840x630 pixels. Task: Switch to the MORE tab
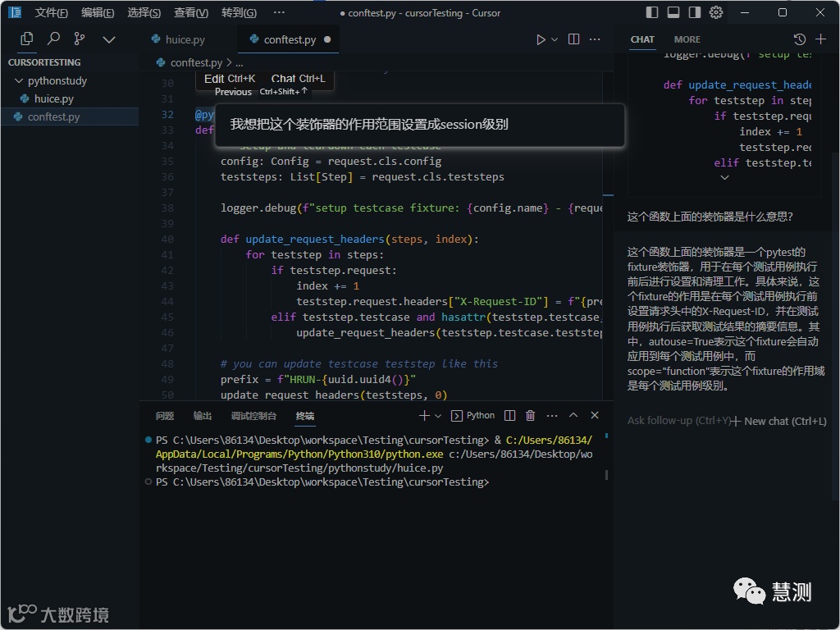tap(687, 39)
